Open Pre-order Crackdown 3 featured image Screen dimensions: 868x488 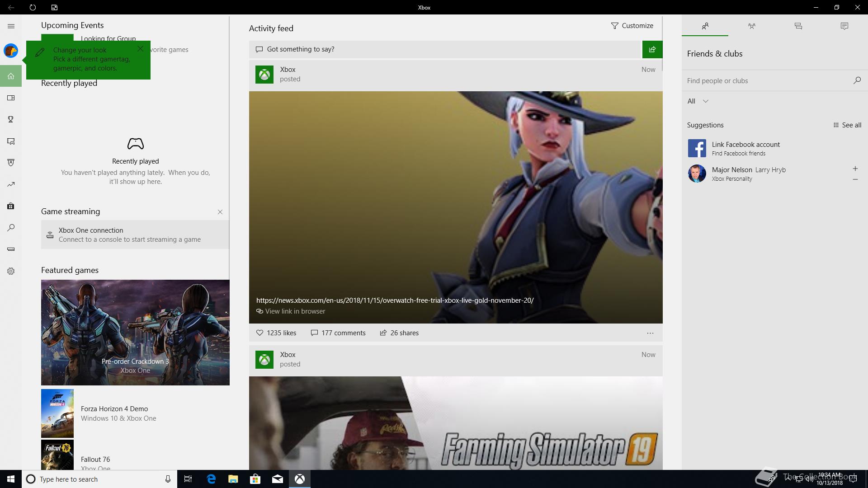click(135, 333)
